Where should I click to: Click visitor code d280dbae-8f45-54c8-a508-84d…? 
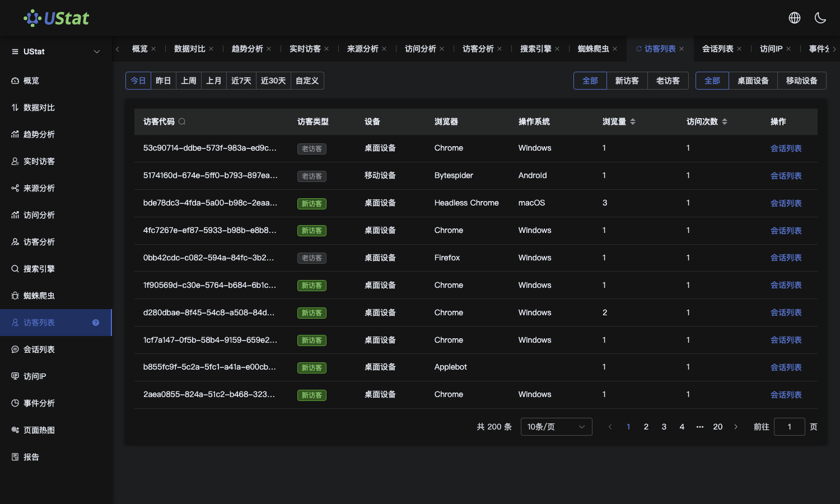tap(209, 312)
